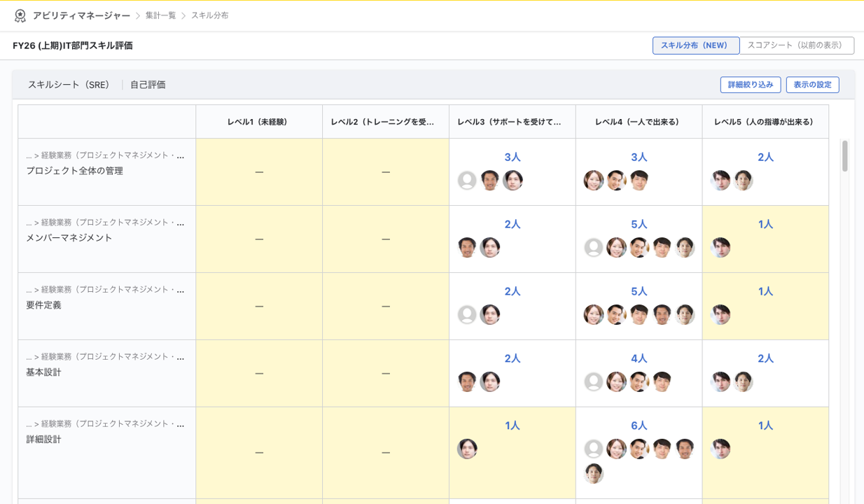Open 2人 count in 基本設計 level 5
This screenshot has height=504, width=864.
tap(766, 359)
